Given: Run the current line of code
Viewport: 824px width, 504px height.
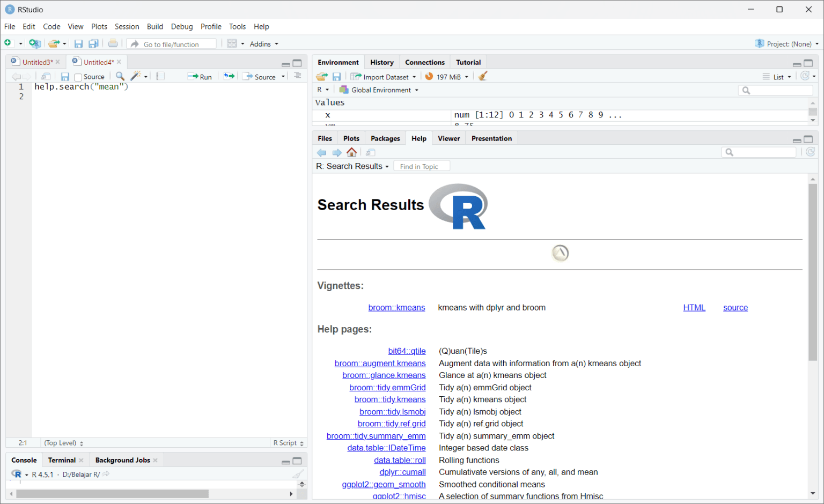Looking at the screenshot, I should coord(200,77).
